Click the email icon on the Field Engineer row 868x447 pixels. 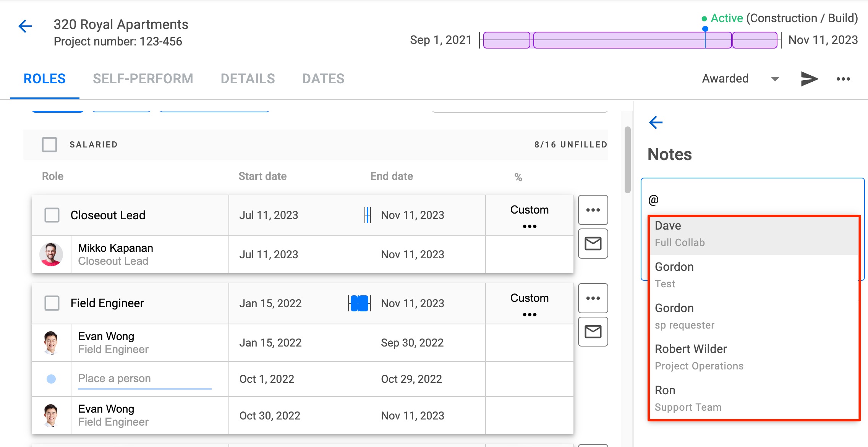pos(593,331)
